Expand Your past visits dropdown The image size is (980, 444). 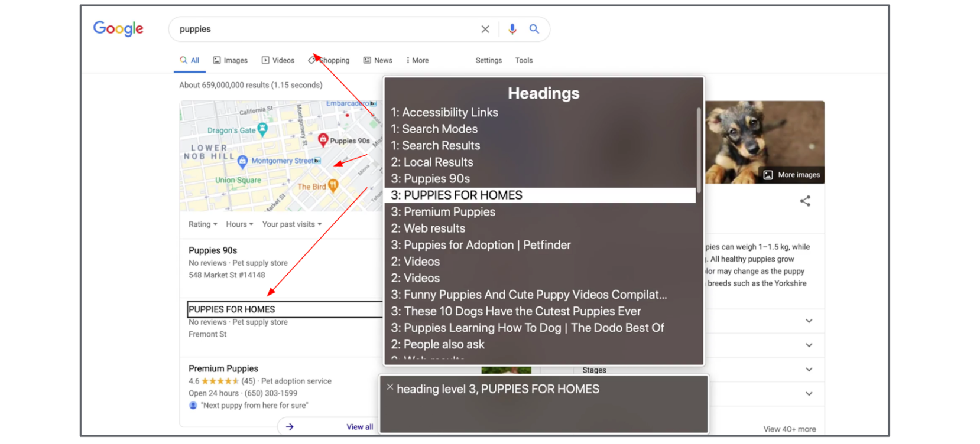point(292,224)
